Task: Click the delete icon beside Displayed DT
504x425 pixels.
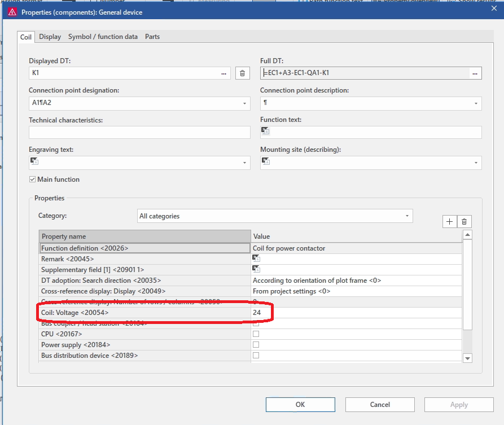Action: [242, 73]
